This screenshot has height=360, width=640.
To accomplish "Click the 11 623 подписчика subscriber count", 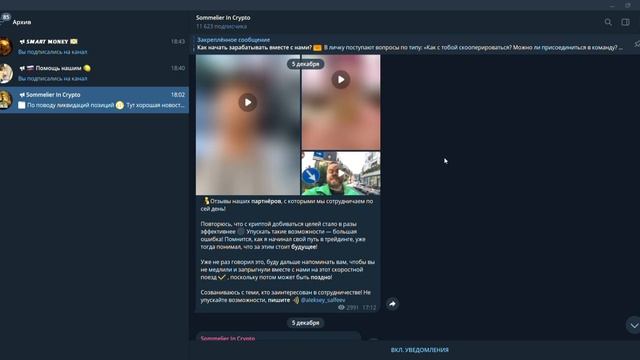I will (221, 27).
